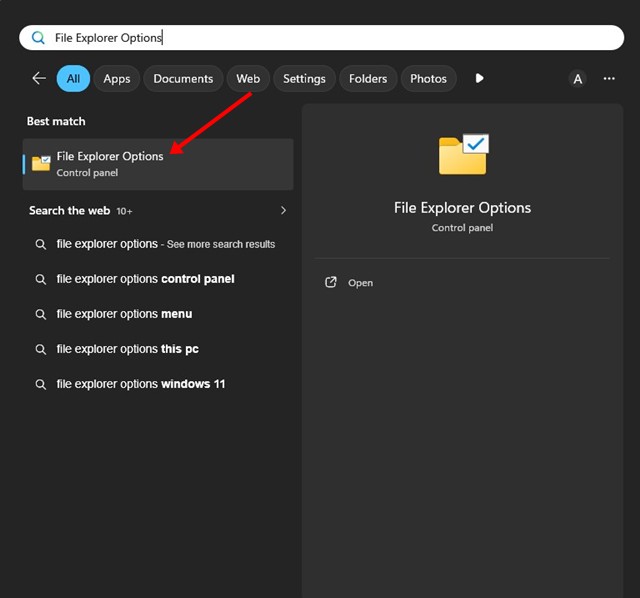Switch to the Photos filter tab
The height and width of the screenshot is (598, 640).
pos(429,78)
